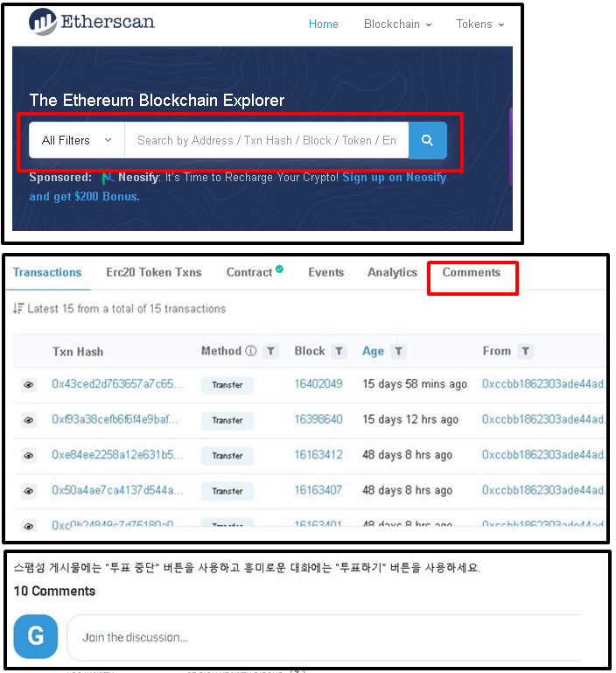Open the Comments tab

tap(472, 272)
